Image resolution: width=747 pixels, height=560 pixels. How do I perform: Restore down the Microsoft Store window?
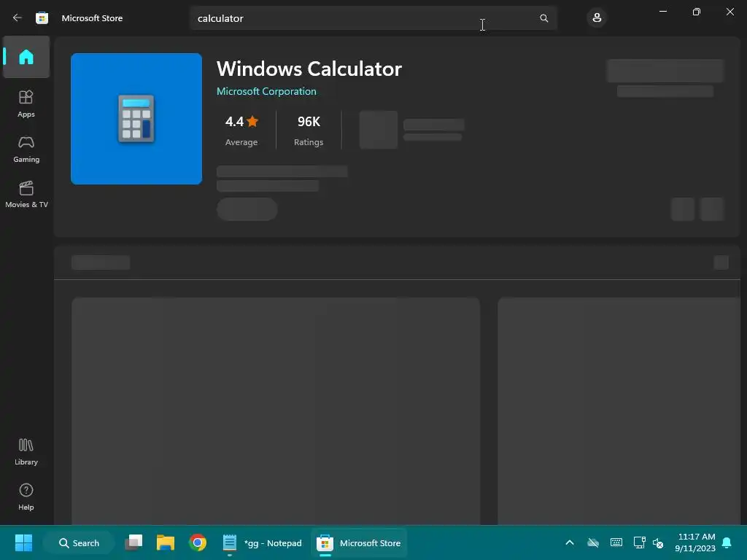click(x=697, y=12)
